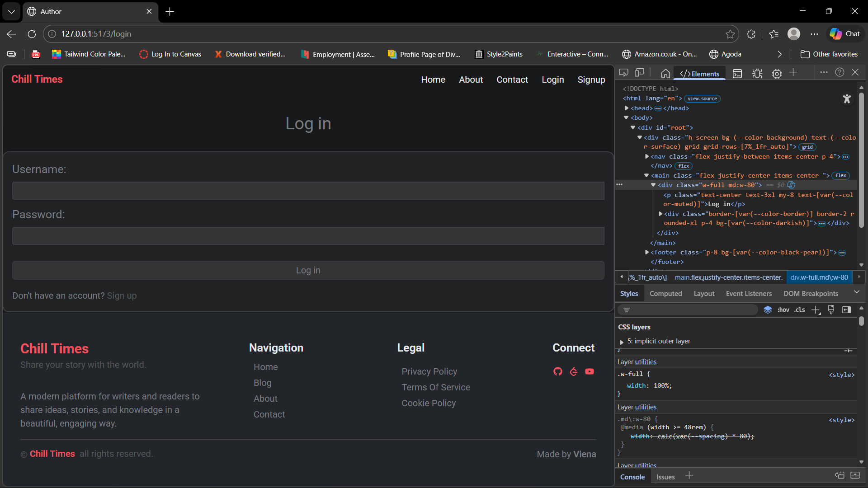The image size is (868, 488).
Task: Click the Styles pane vertical scrollbar thumb
Action: pyautogui.click(x=861, y=321)
